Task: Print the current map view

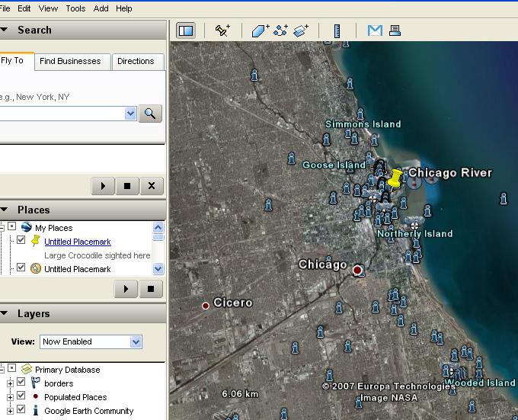Action: (x=395, y=30)
